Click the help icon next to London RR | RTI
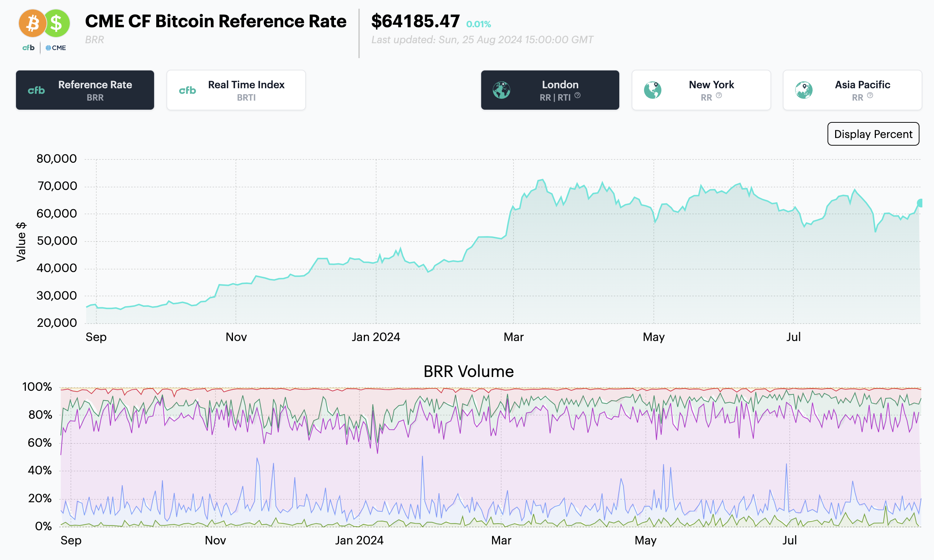934x560 pixels. click(577, 96)
